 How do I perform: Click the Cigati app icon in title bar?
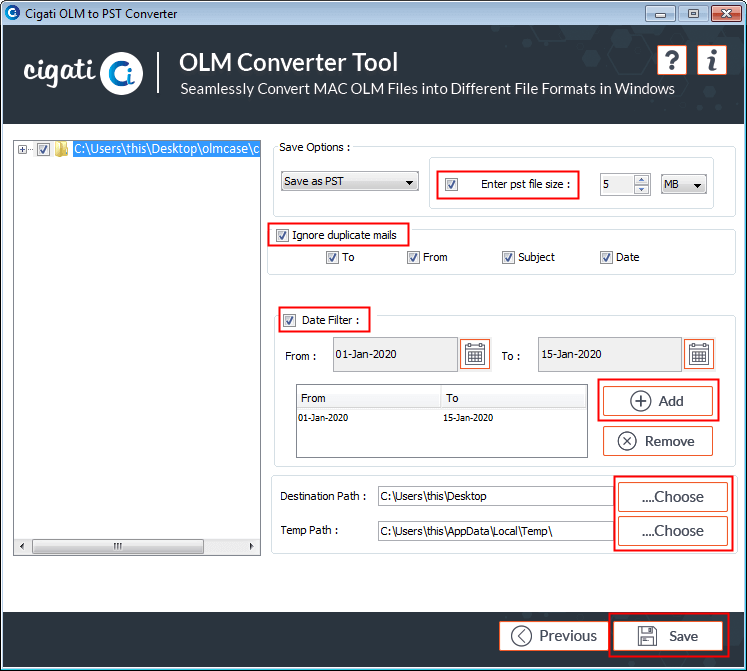(x=12, y=13)
